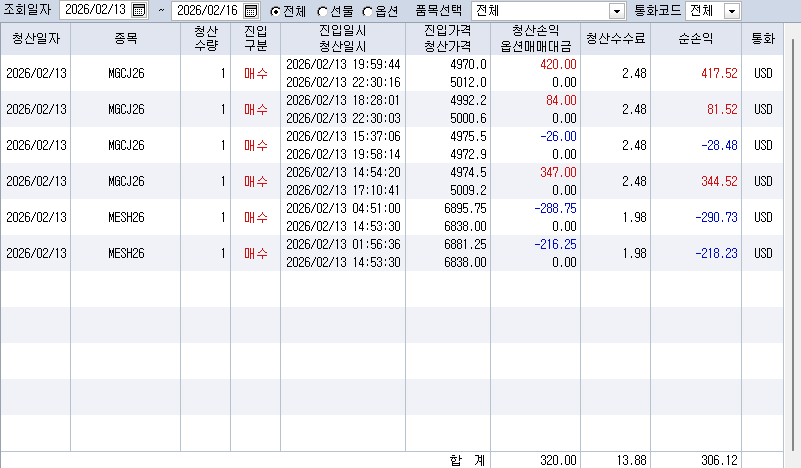
Task: Click the 진입가격 청산가격 column header
Action: click(448, 39)
